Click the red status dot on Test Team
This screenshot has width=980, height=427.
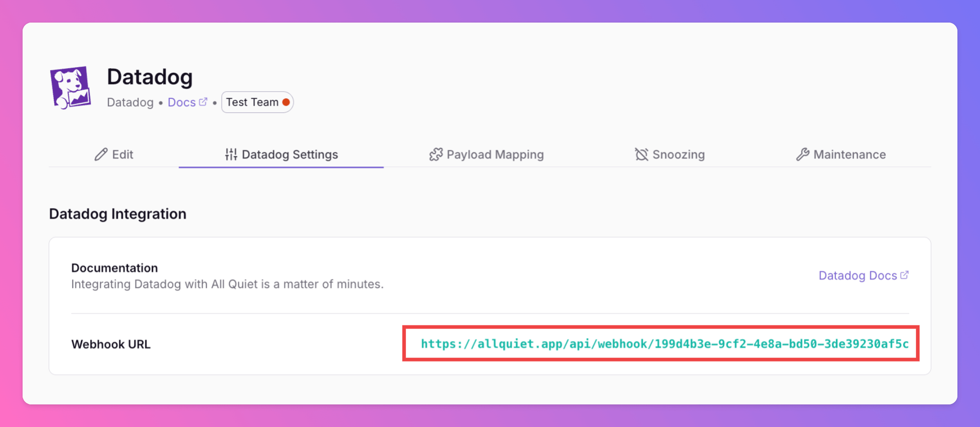[286, 102]
